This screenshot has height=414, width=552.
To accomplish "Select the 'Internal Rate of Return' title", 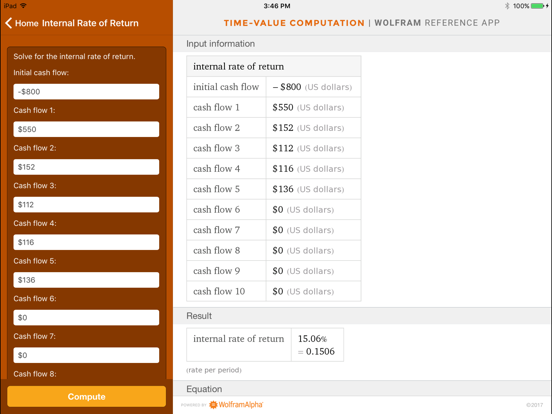I will coord(90,23).
